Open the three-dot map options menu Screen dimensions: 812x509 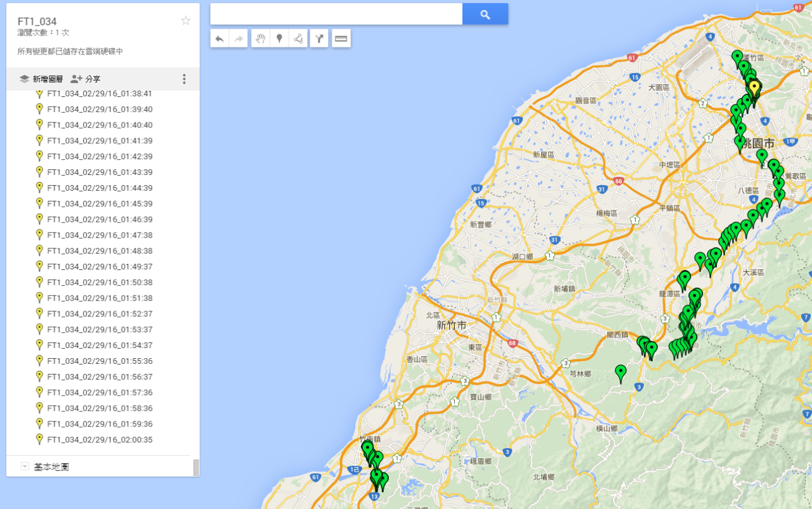(185, 79)
